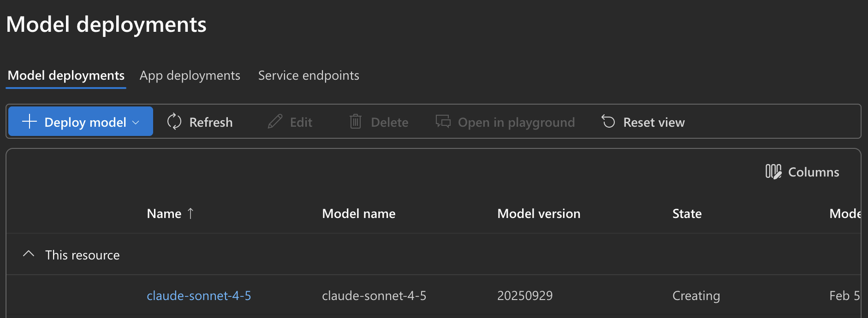Open the Deploy model dropdown chevron

[136, 123]
